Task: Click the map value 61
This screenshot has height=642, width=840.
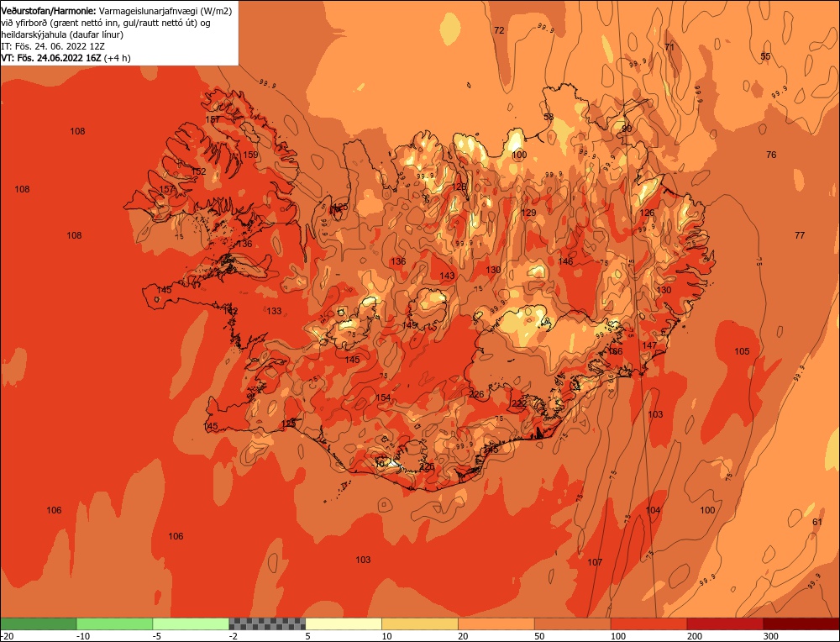Action: (817, 522)
